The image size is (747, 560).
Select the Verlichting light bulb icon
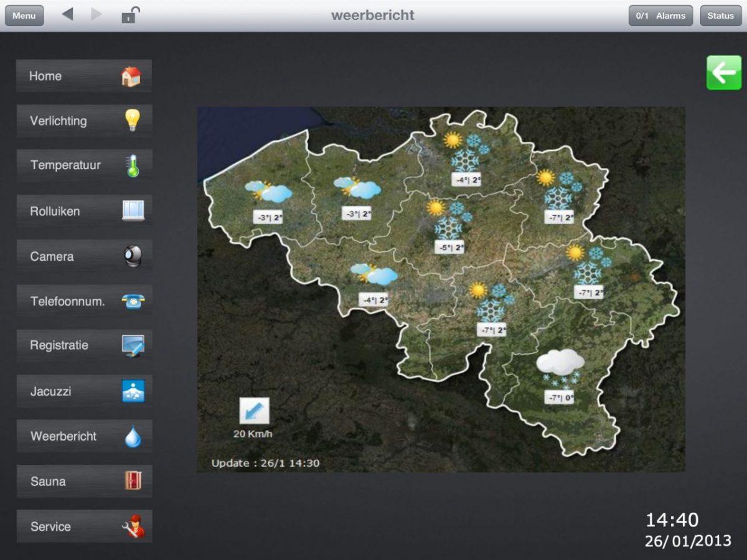(x=132, y=120)
